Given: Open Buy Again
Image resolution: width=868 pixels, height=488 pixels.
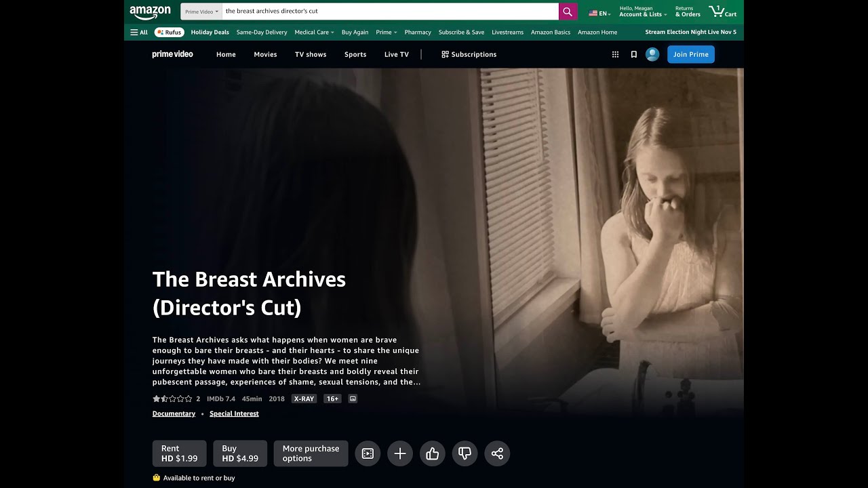Looking at the screenshot, I should pyautogui.click(x=355, y=32).
